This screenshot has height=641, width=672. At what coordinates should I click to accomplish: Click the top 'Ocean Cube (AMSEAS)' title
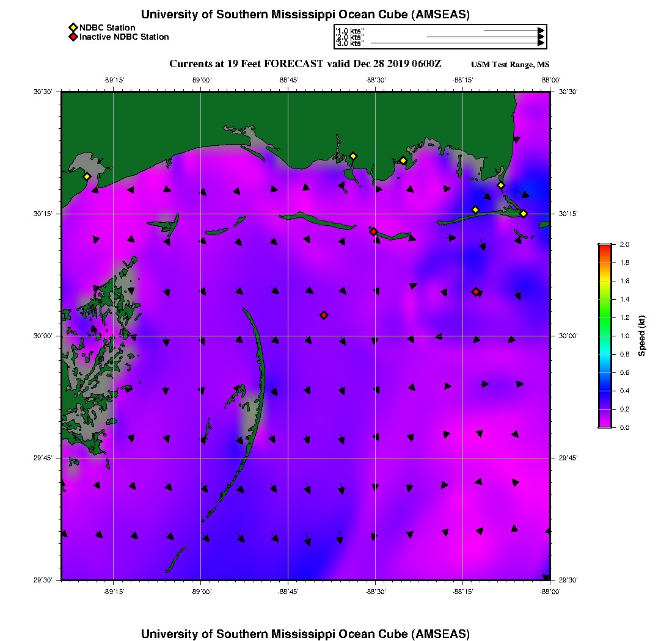click(305, 14)
